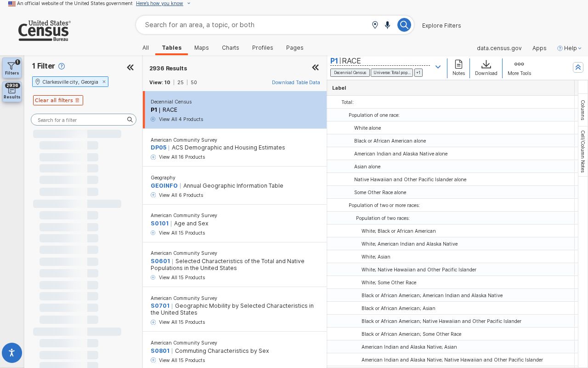The height and width of the screenshot is (368, 588).
Task: Open the Notes tool for table P1
Action: pyautogui.click(x=458, y=68)
